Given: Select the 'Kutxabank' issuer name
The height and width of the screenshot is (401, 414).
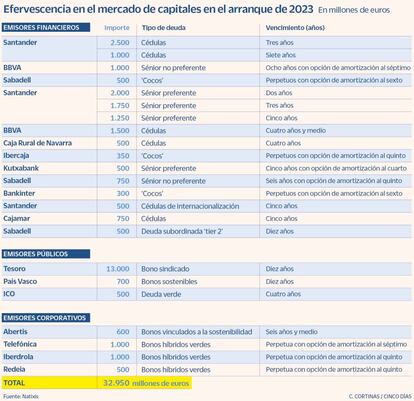Looking at the screenshot, I should [x=21, y=168].
